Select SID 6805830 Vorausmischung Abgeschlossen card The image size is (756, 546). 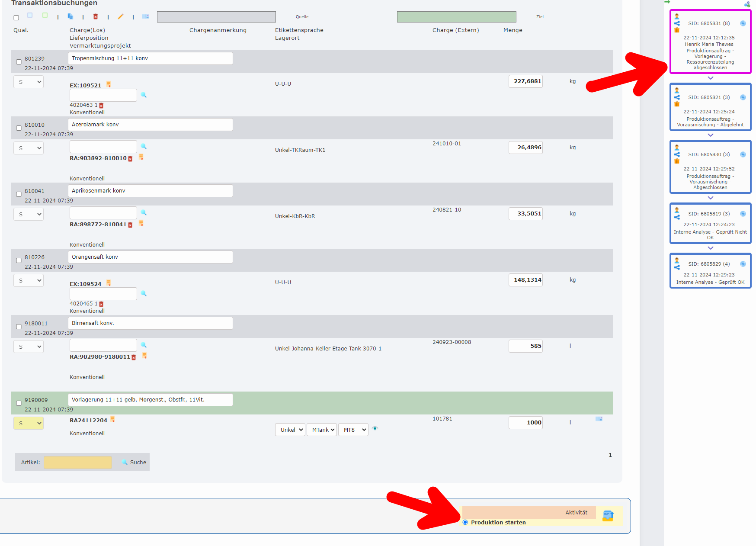tap(710, 167)
